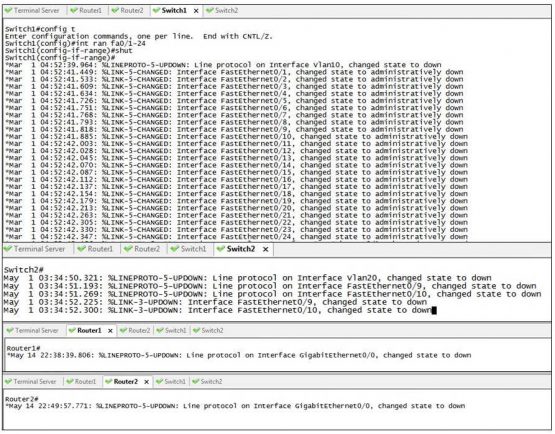555x434 pixels.
Task: Click the Router1# prompt line
Action: (x=23, y=348)
